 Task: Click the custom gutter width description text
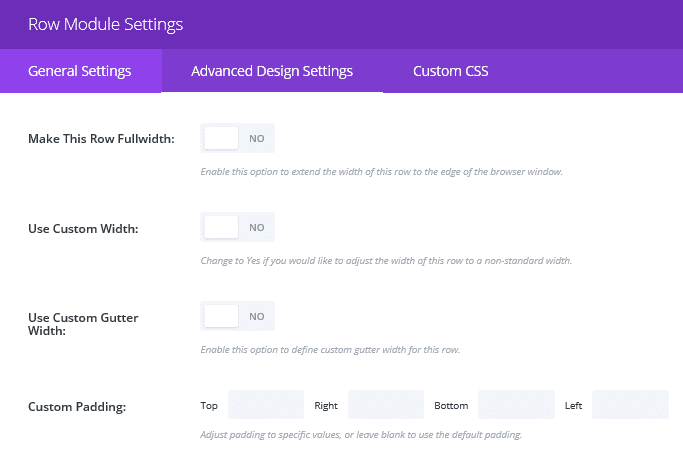click(330, 350)
